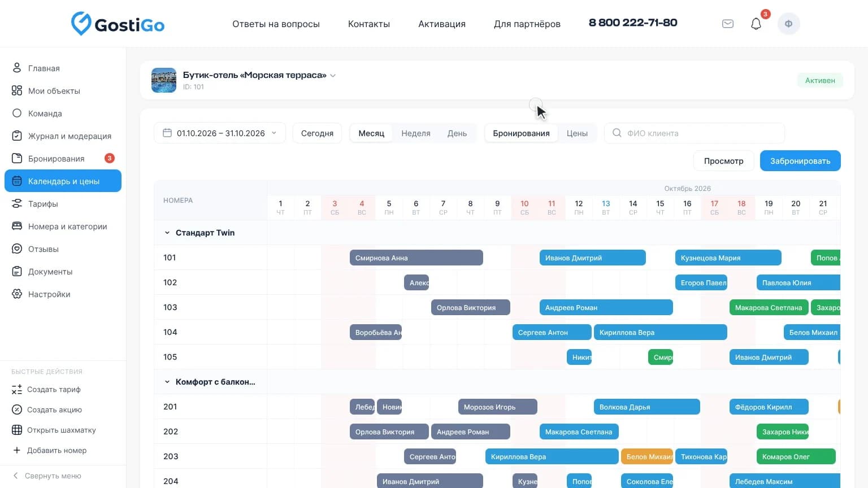Open Ответы на вопросы menu item
The width and height of the screenshot is (868, 488).
click(x=276, y=24)
